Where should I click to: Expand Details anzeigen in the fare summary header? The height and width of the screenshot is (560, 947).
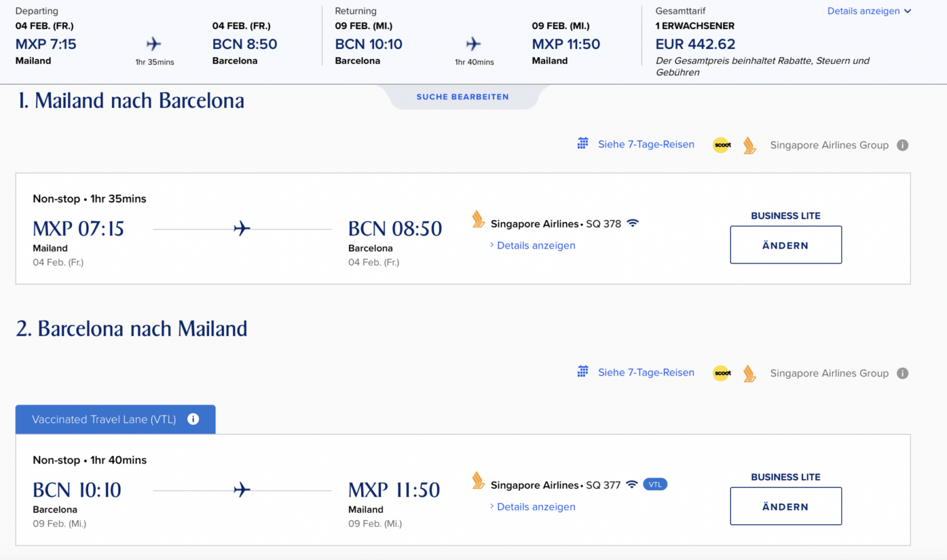click(x=869, y=11)
